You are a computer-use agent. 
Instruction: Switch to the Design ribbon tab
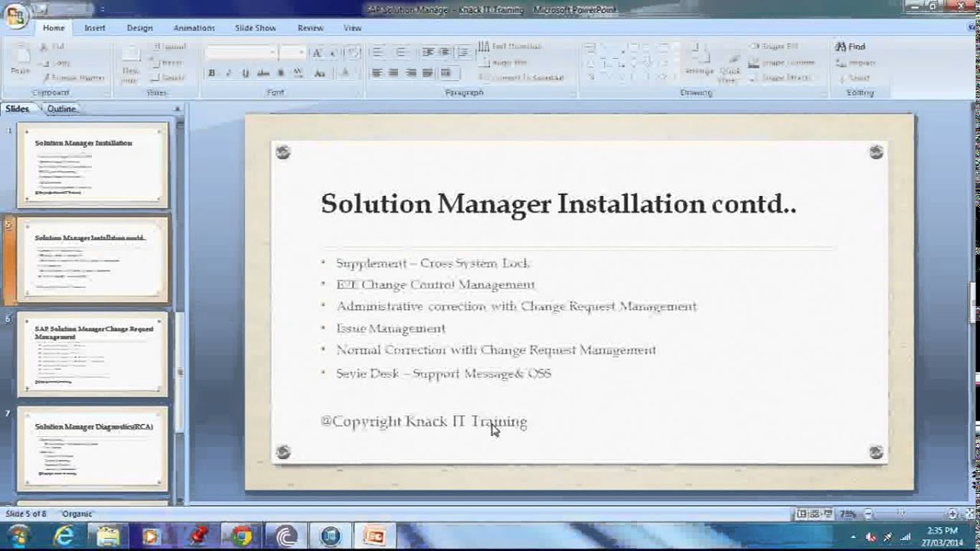coord(139,28)
